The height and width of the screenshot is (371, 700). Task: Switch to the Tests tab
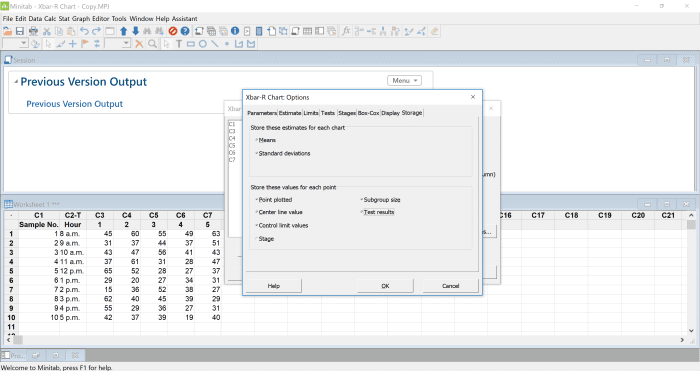tap(328, 113)
